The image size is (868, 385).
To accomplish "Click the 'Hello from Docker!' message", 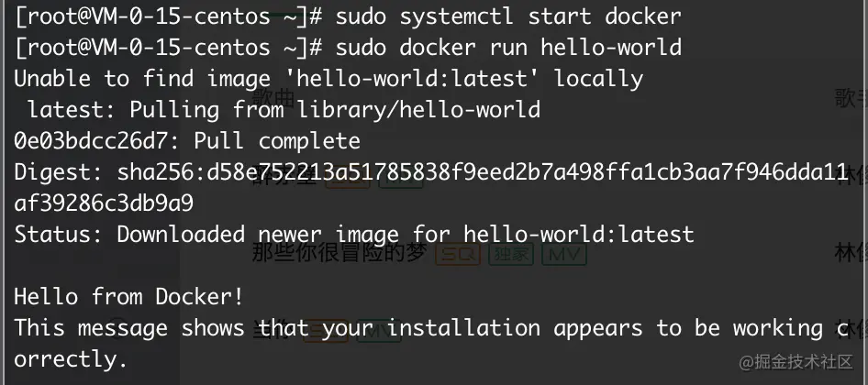I will [x=129, y=296].
